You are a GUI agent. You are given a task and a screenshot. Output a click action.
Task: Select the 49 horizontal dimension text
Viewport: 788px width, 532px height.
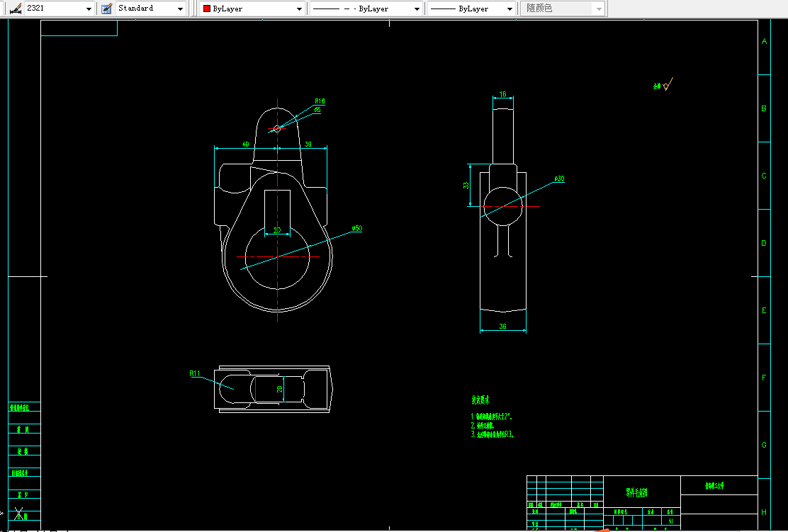tap(246, 145)
